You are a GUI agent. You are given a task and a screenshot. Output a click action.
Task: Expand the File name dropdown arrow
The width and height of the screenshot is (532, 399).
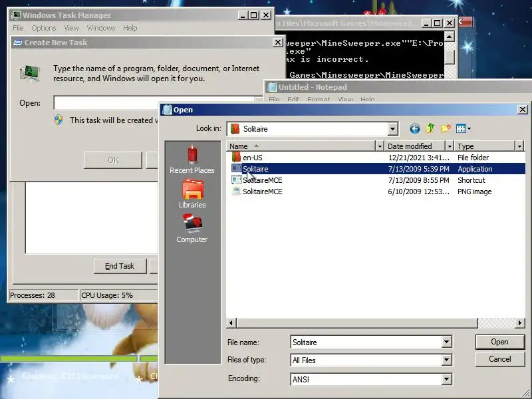click(x=446, y=342)
